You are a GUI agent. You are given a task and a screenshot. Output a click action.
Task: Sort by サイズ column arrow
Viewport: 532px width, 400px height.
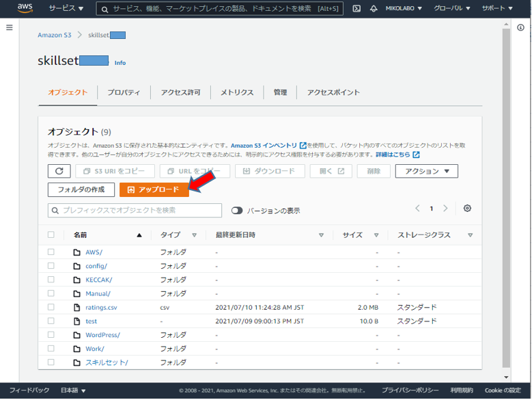pos(376,235)
